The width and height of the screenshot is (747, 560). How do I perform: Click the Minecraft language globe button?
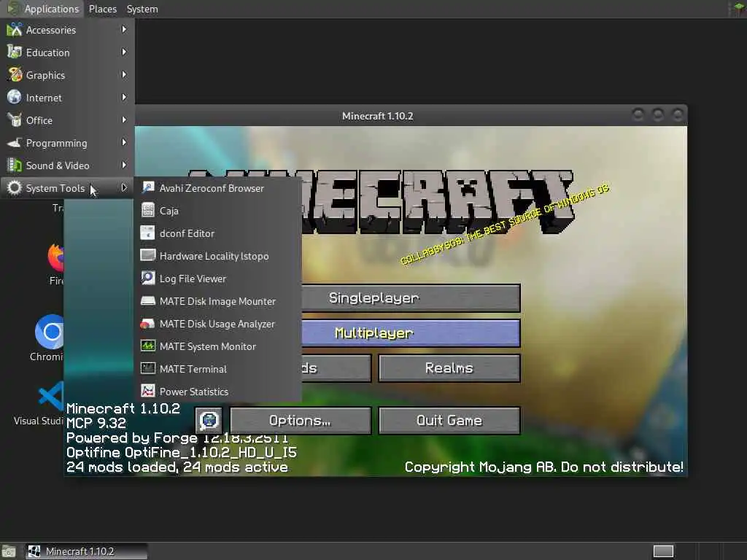209,421
